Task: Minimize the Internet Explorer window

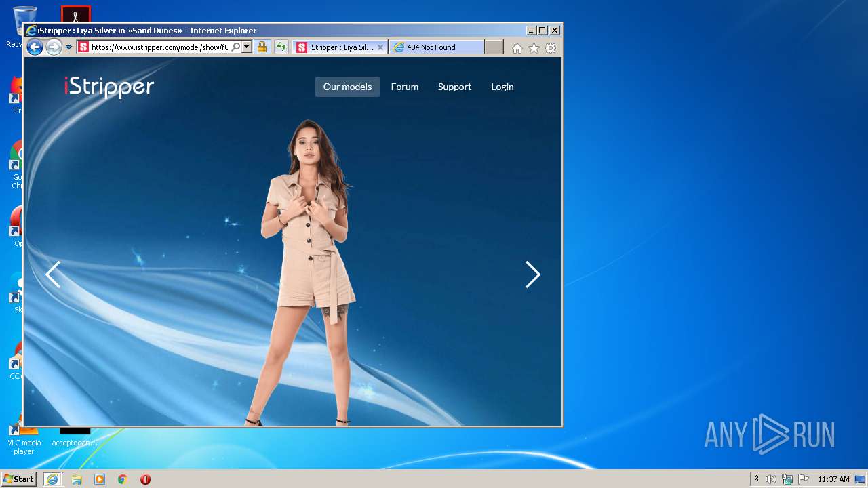Action: click(531, 30)
